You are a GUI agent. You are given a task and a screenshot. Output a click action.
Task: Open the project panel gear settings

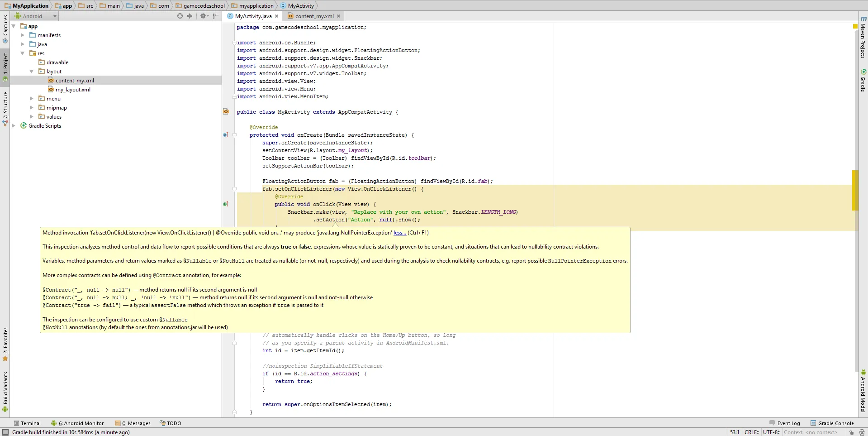click(x=203, y=16)
